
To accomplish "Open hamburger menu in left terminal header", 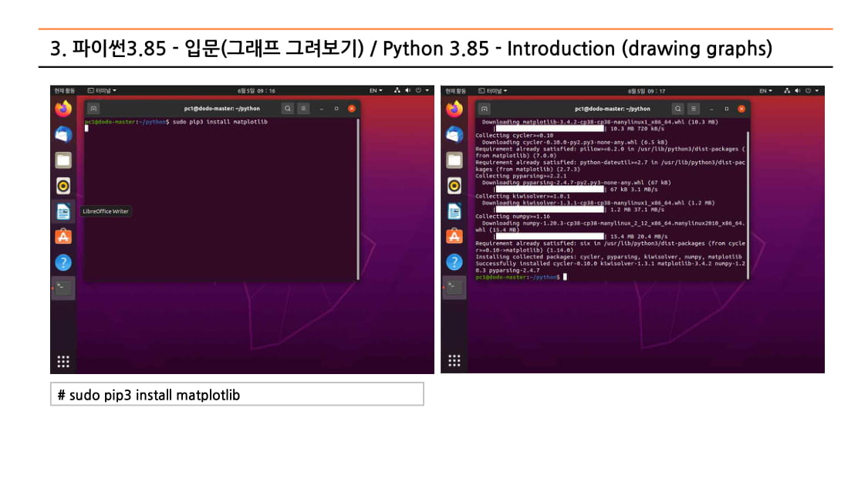I will click(303, 109).
